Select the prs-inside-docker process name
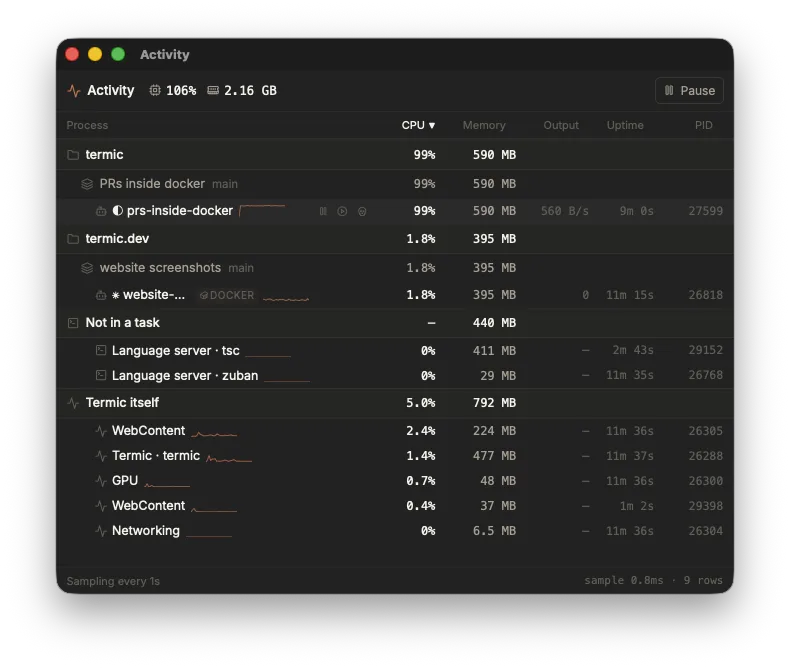Screen dimensions: 790x668 pyautogui.click(x=180, y=211)
